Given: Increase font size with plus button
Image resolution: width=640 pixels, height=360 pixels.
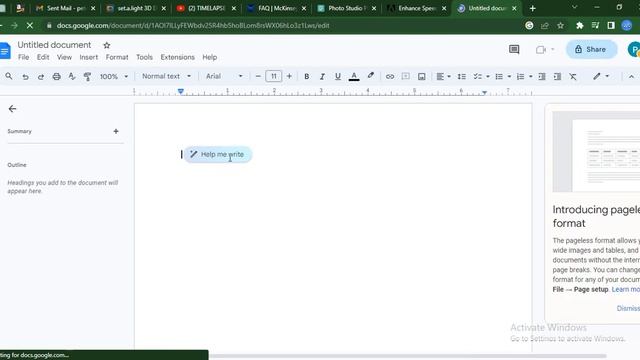Looking at the screenshot, I should click(289, 76).
